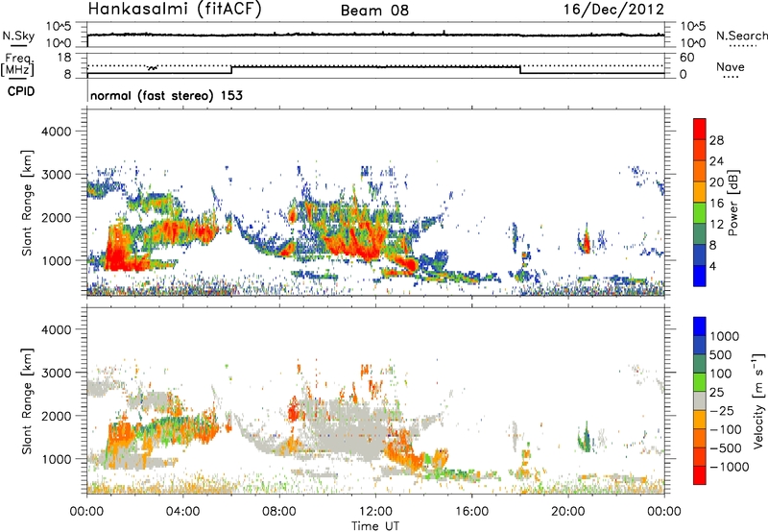Click the 'Beam 08' label
This screenshot has width=768, height=532.
coord(374,11)
